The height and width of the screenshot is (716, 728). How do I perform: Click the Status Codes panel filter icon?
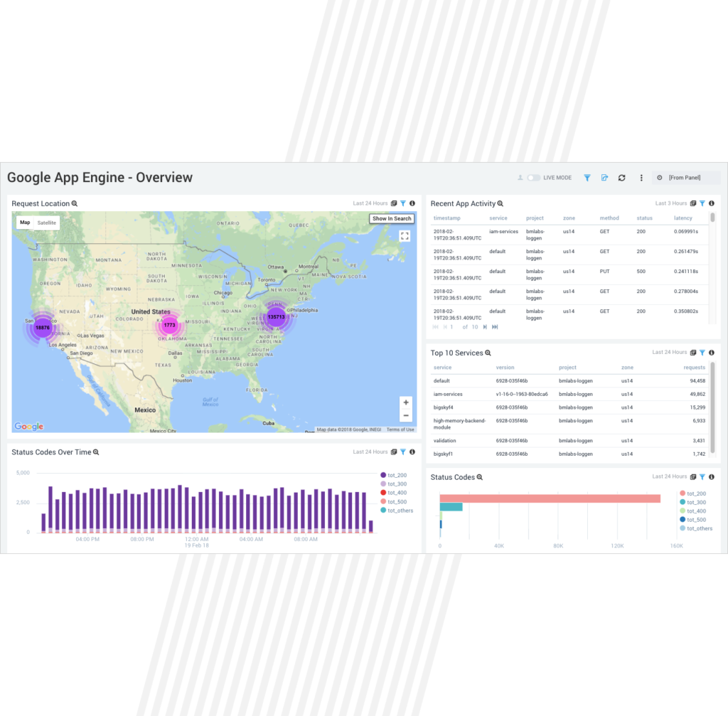click(x=702, y=477)
